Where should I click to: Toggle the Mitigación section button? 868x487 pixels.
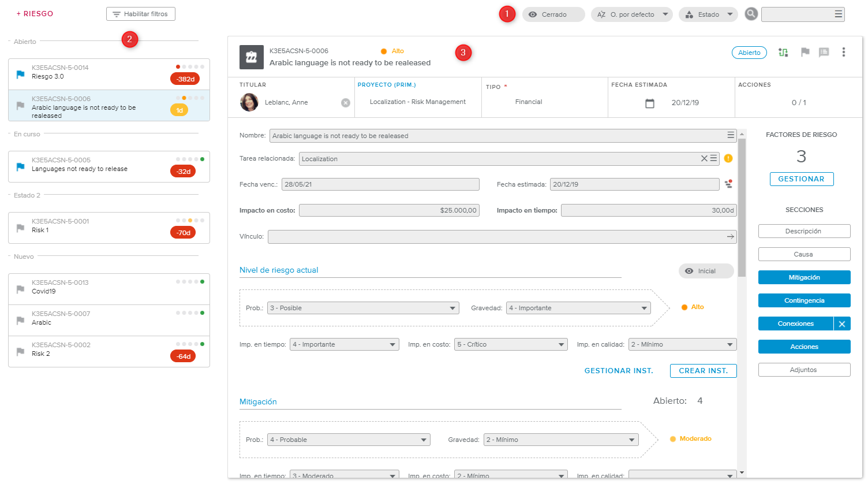(x=804, y=277)
